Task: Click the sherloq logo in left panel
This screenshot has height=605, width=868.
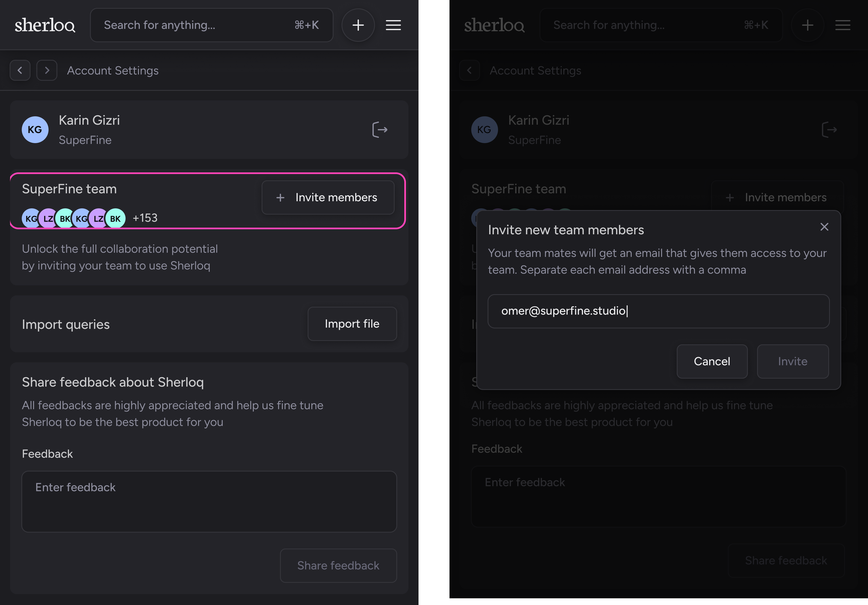Action: point(45,25)
